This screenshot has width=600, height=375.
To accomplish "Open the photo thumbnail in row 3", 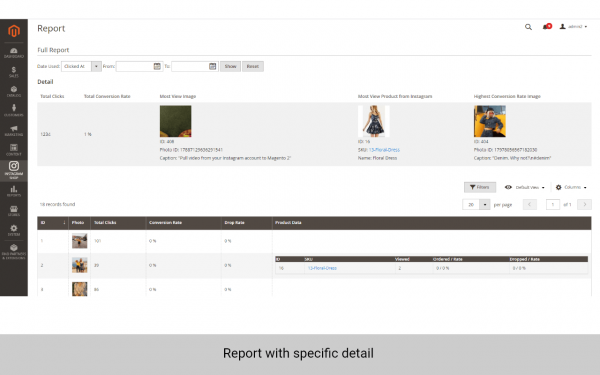I will (80, 289).
